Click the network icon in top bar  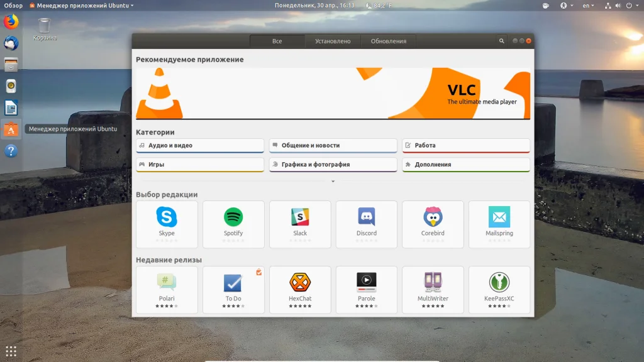click(608, 6)
